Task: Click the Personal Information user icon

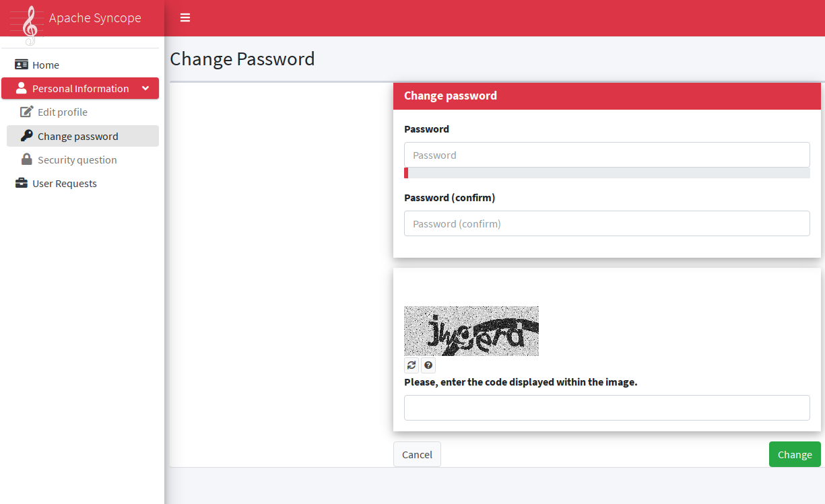Action: point(20,88)
